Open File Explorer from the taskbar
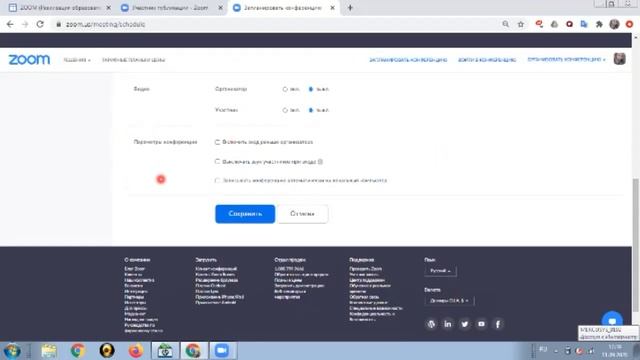The height and width of the screenshot is (360, 640). click(x=49, y=351)
